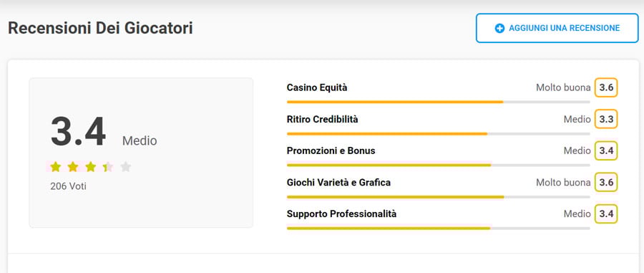Click the Supporto Professionalità rating bar

point(438,228)
